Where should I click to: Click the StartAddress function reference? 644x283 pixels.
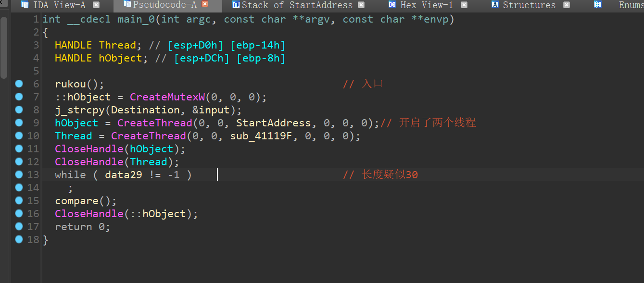[x=273, y=123]
